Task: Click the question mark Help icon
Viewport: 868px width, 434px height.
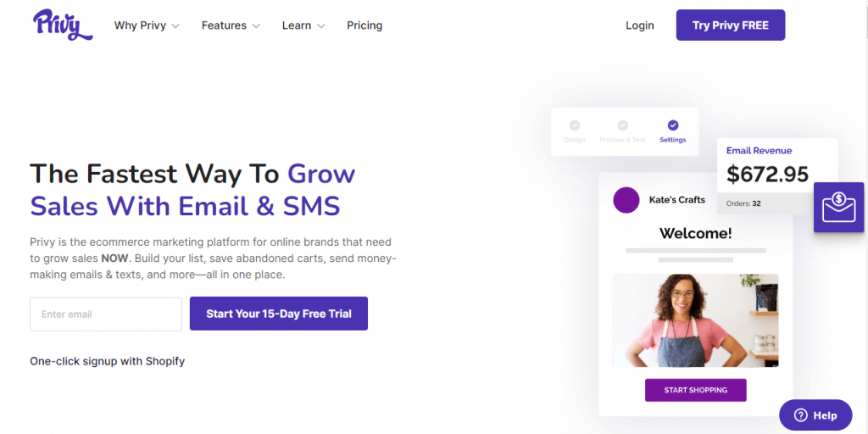Action: (x=801, y=415)
